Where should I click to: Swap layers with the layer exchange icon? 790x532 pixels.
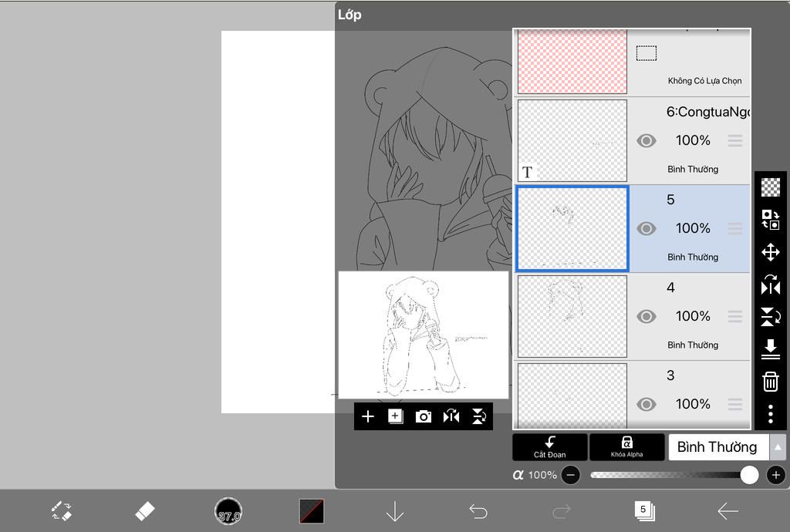(x=771, y=220)
